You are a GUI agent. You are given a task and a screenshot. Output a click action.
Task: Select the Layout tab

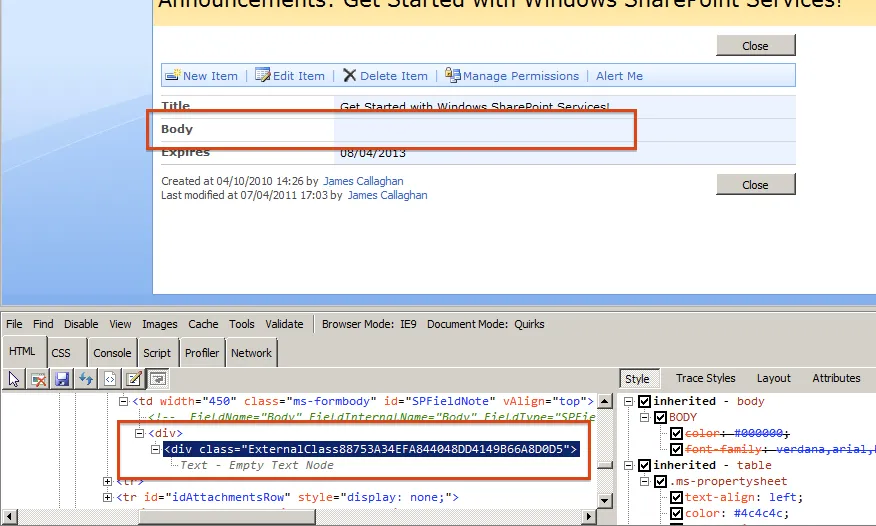click(x=774, y=378)
